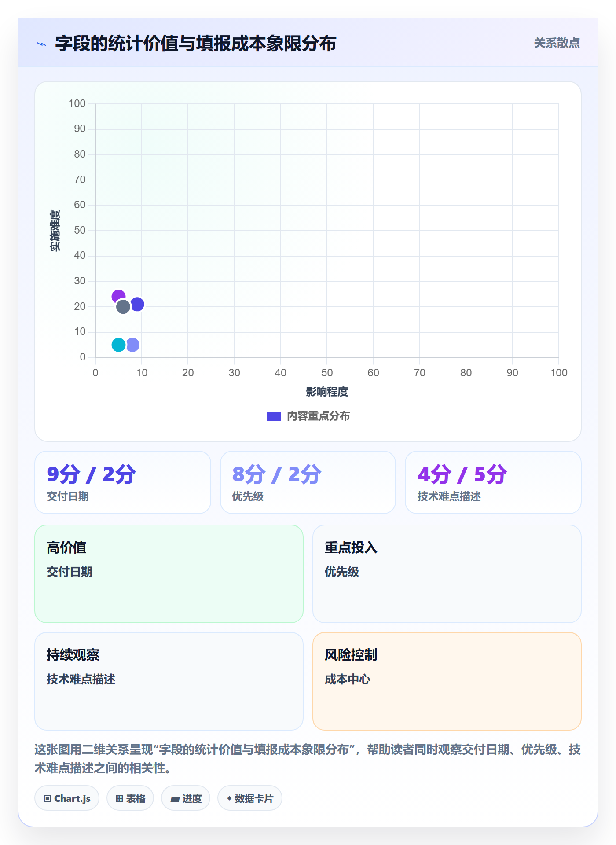
Task: Select the 9分 / 2分 交付日期 card
Action: click(x=123, y=482)
